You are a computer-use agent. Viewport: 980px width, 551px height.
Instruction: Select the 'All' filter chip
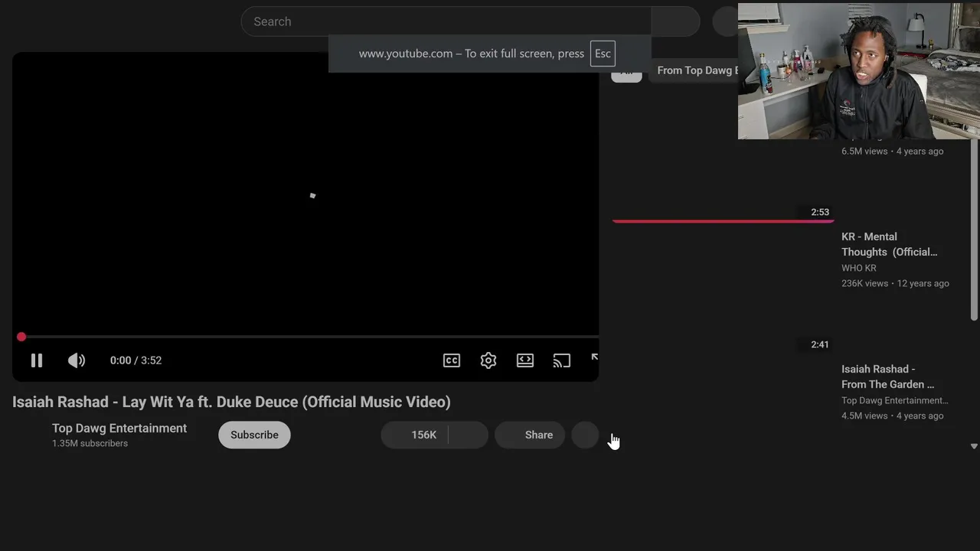point(626,72)
